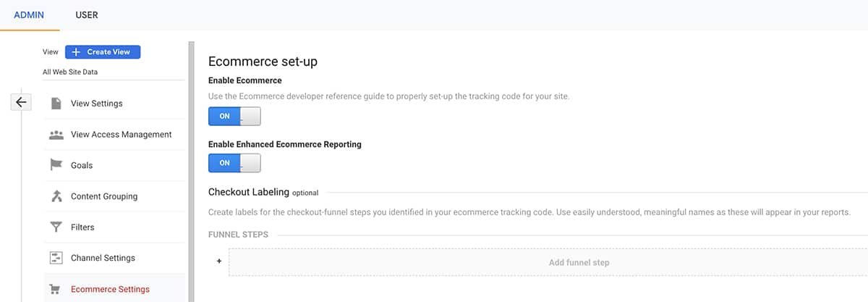Click the View Settings document icon

coord(56,104)
